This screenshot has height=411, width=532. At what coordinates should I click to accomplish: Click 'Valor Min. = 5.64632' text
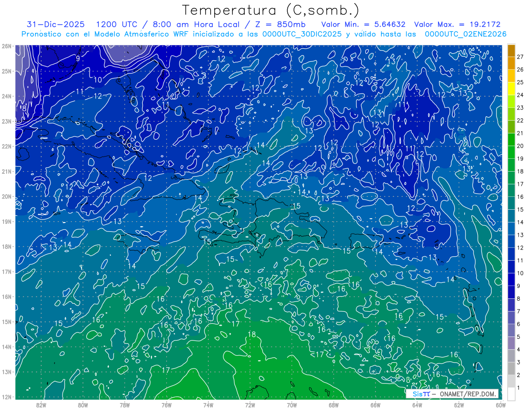click(x=363, y=24)
